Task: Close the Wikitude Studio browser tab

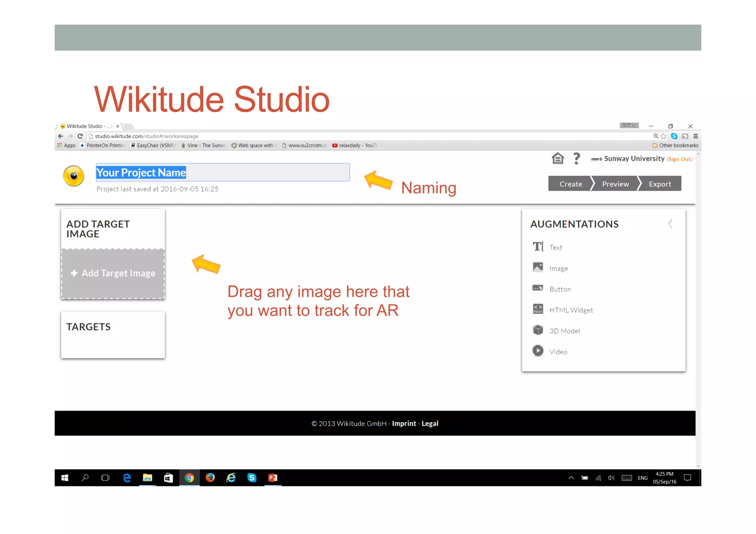Action: point(118,126)
